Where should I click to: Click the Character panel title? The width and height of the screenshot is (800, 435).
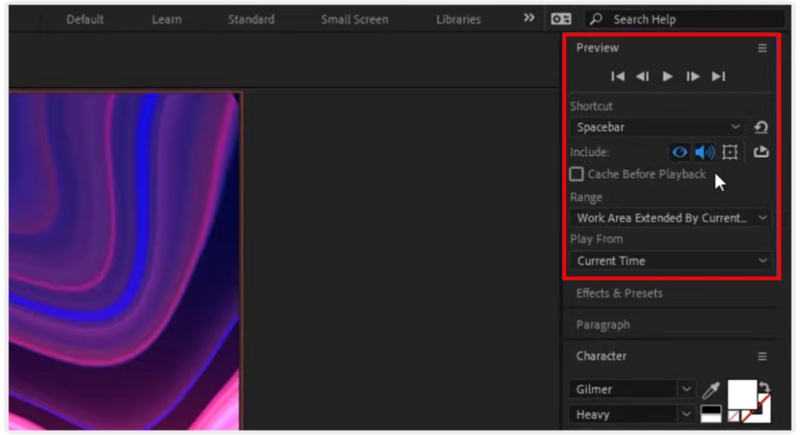[x=601, y=356]
